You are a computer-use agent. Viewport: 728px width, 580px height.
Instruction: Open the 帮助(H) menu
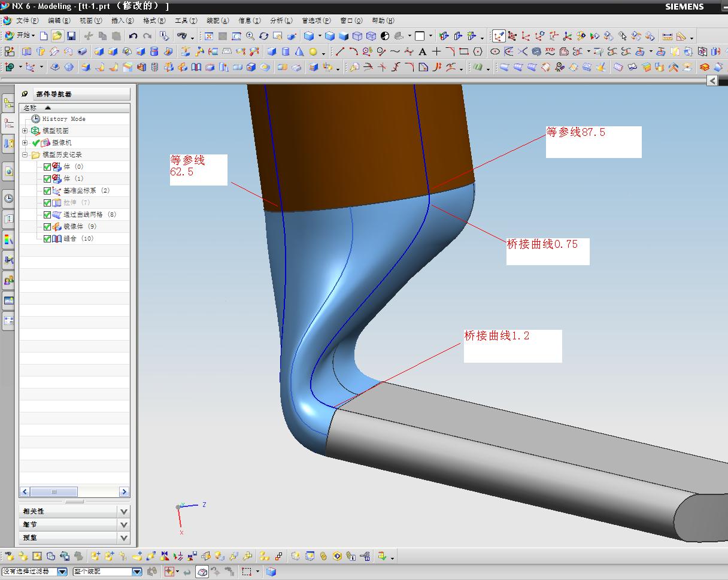(383, 20)
